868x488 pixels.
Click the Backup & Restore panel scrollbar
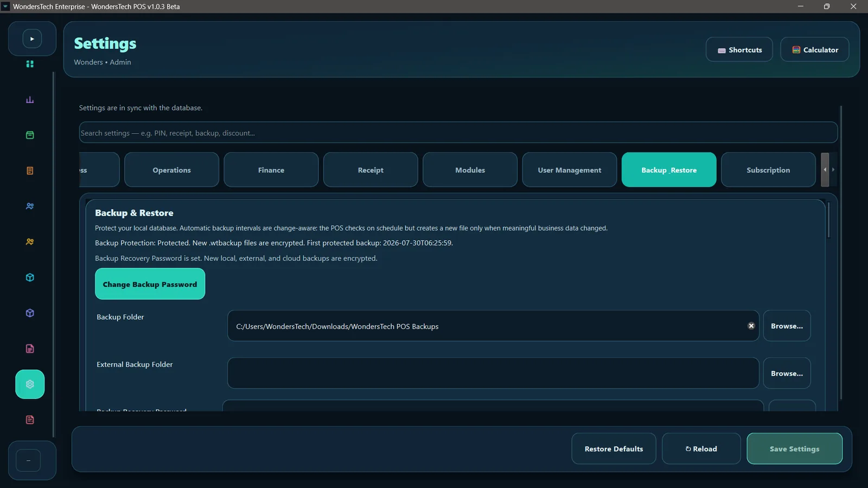pos(828,220)
